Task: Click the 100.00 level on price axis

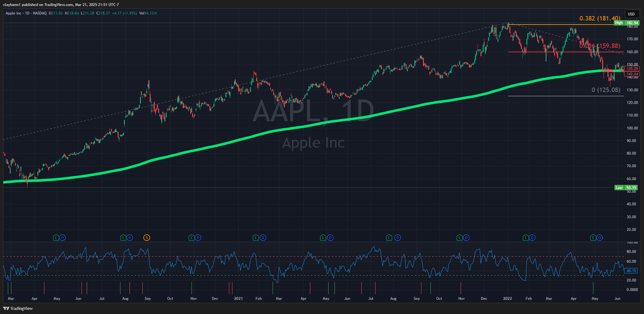Action: click(x=632, y=128)
